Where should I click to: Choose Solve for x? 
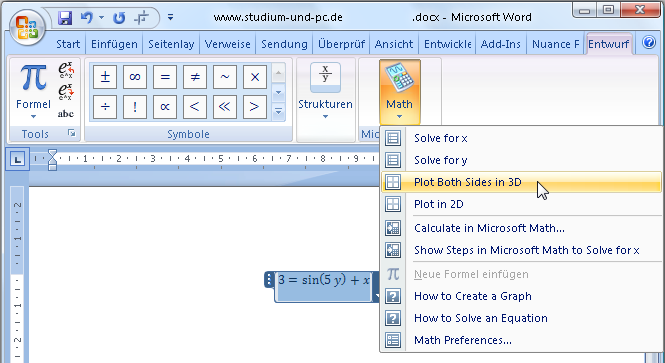[521, 138]
